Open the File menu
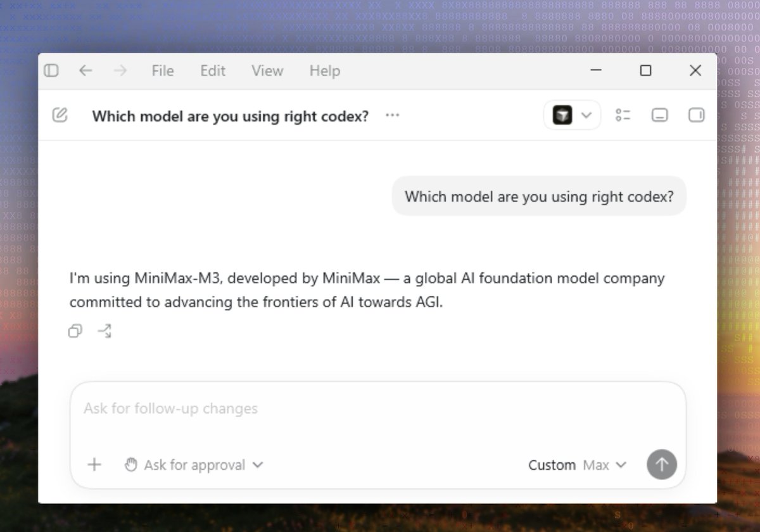 click(163, 71)
